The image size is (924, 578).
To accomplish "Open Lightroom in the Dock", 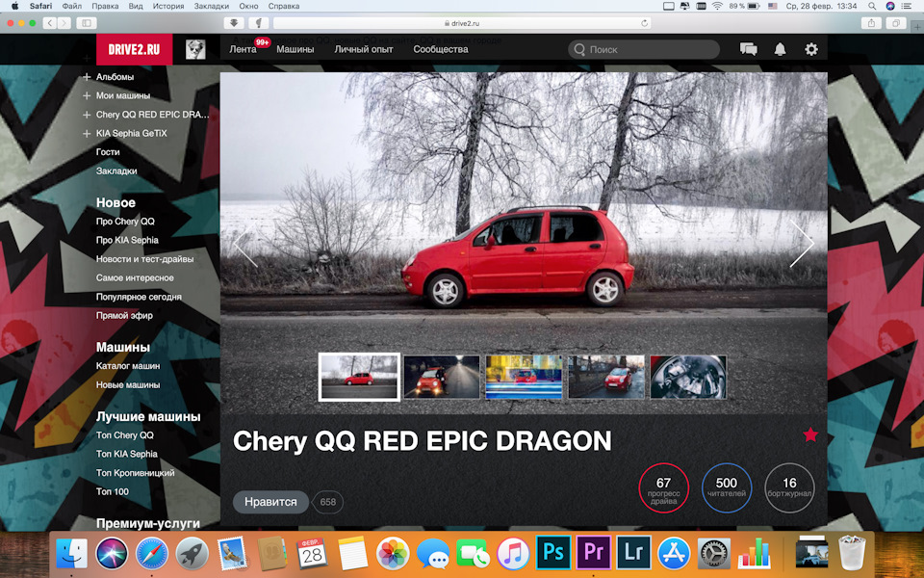I will coord(633,552).
